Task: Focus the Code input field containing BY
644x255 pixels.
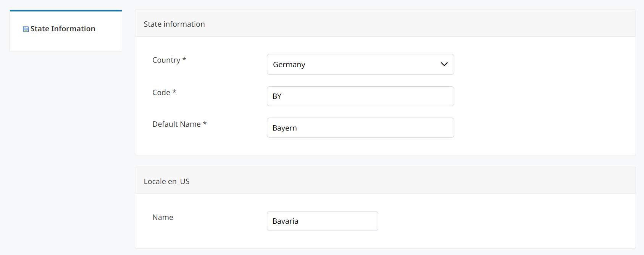Action: (x=360, y=96)
